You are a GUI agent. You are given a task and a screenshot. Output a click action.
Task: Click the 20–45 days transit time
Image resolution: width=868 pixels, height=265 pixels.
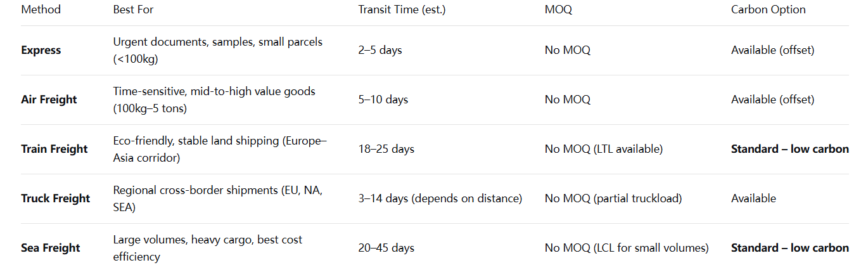click(x=386, y=248)
